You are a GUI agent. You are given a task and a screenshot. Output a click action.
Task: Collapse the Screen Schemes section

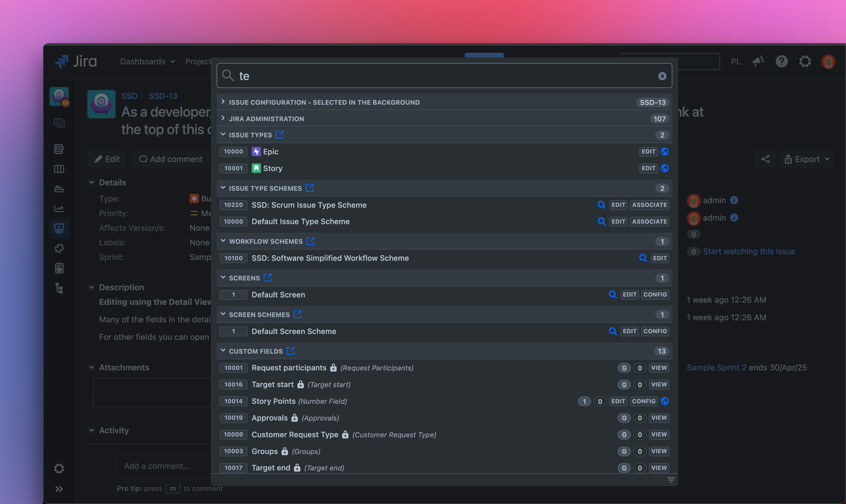tap(223, 314)
